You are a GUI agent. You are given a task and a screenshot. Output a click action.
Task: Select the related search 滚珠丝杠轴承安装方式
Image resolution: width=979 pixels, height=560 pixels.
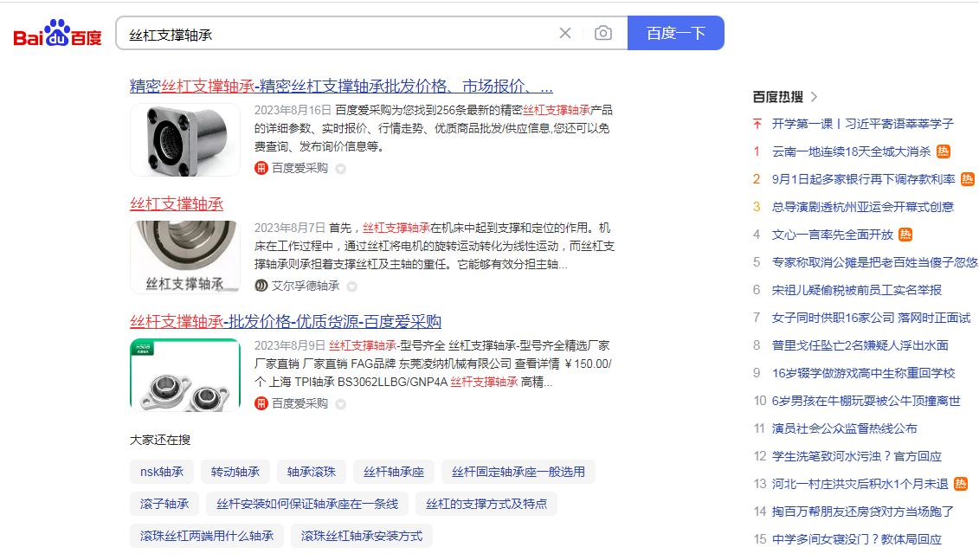(362, 536)
